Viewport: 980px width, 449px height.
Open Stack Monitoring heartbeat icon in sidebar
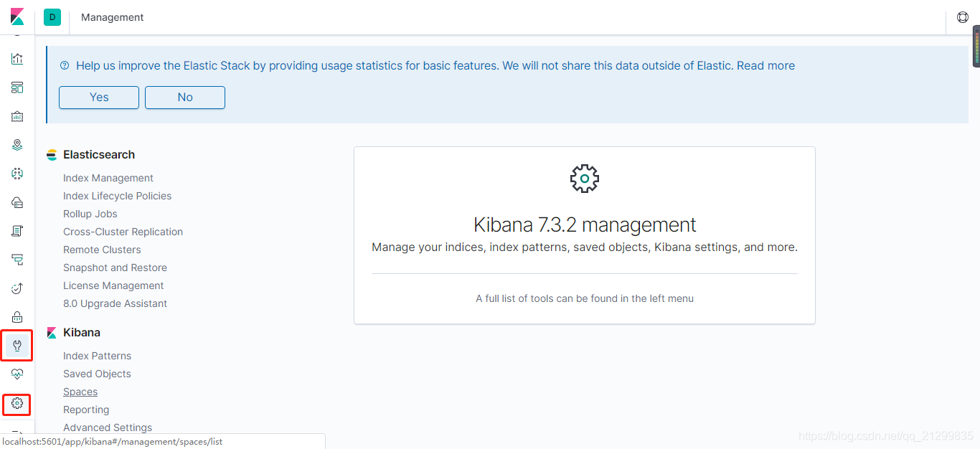(x=17, y=374)
